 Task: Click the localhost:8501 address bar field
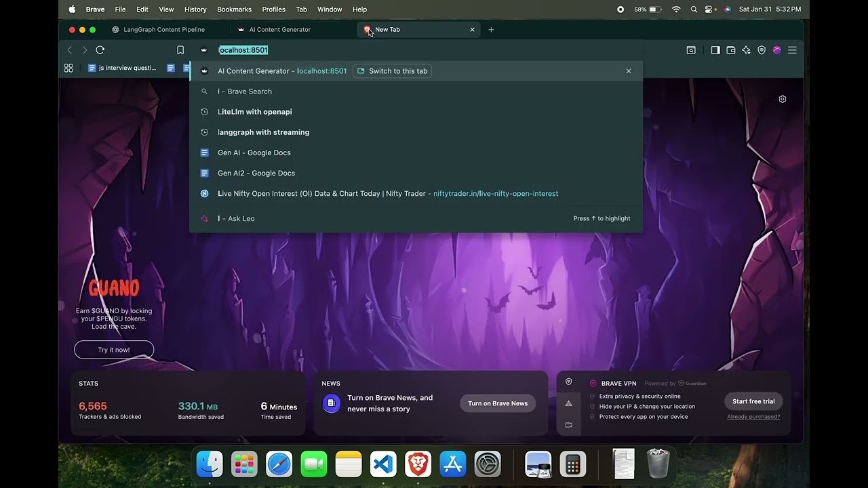(416, 50)
